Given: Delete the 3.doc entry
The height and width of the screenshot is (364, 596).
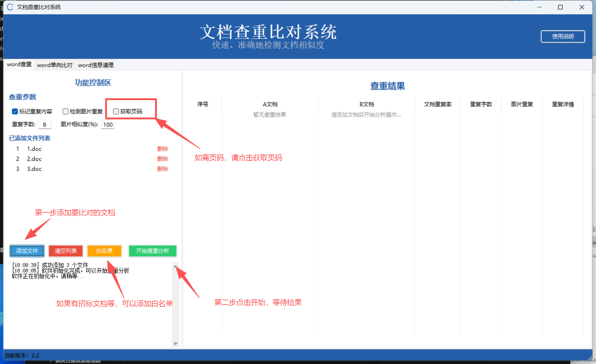Looking at the screenshot, I should [162, 169].
